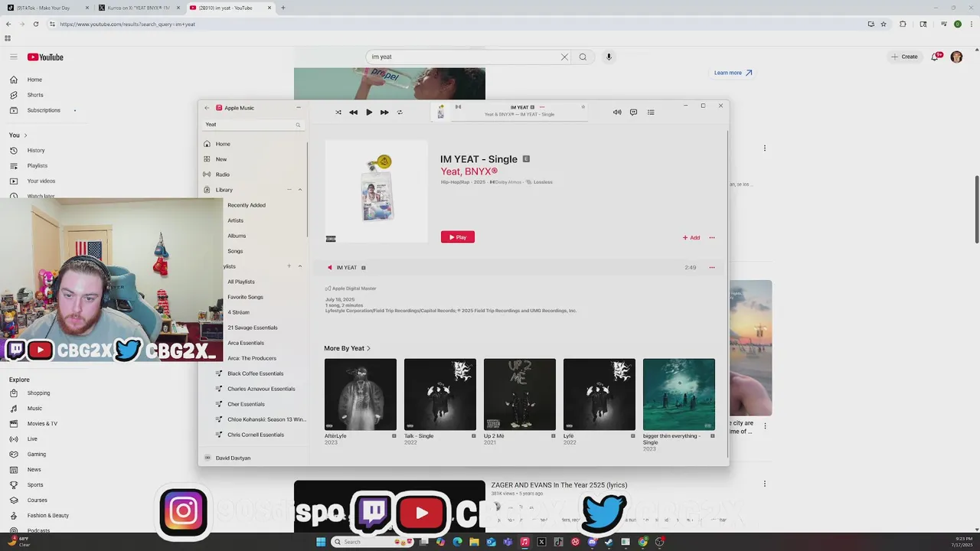Add a new playlist with plus icon
The width and height of the screenshot is (980, 551).
pyautogui.click(x=289, y=266)
